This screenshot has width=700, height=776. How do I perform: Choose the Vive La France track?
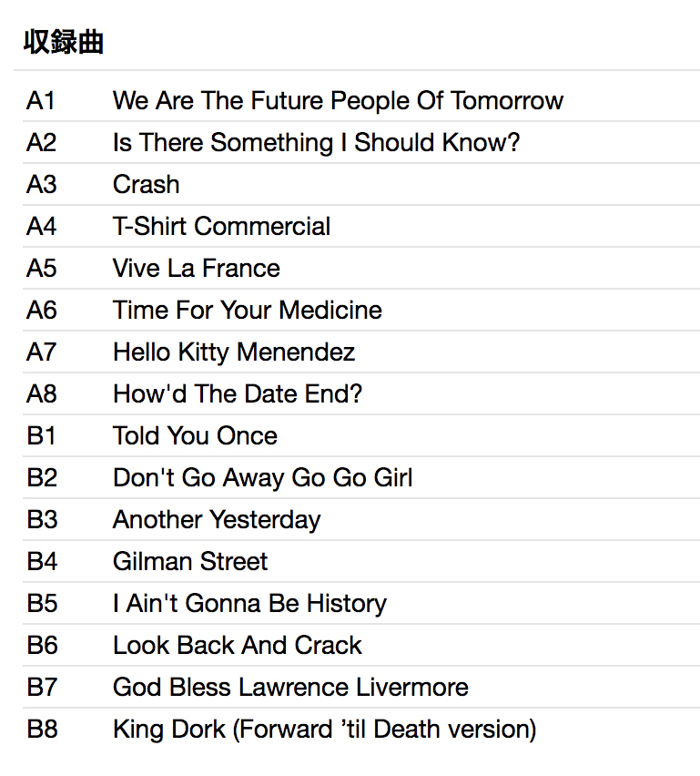(x=196, y=269)
